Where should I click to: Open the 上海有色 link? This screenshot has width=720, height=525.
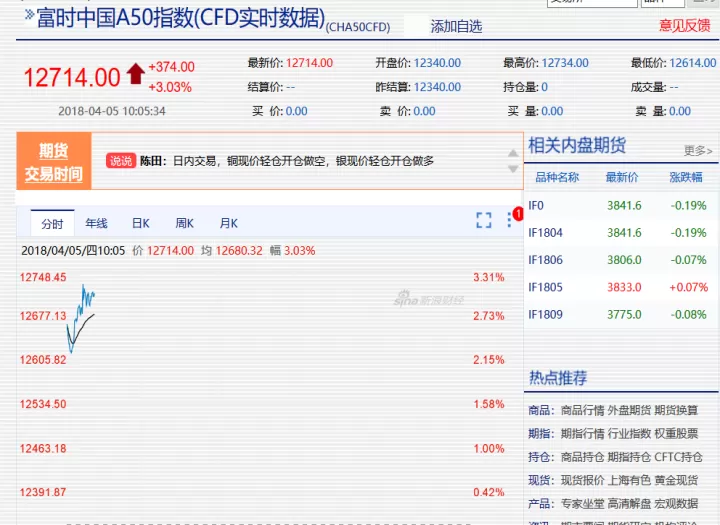coord(629,480)
